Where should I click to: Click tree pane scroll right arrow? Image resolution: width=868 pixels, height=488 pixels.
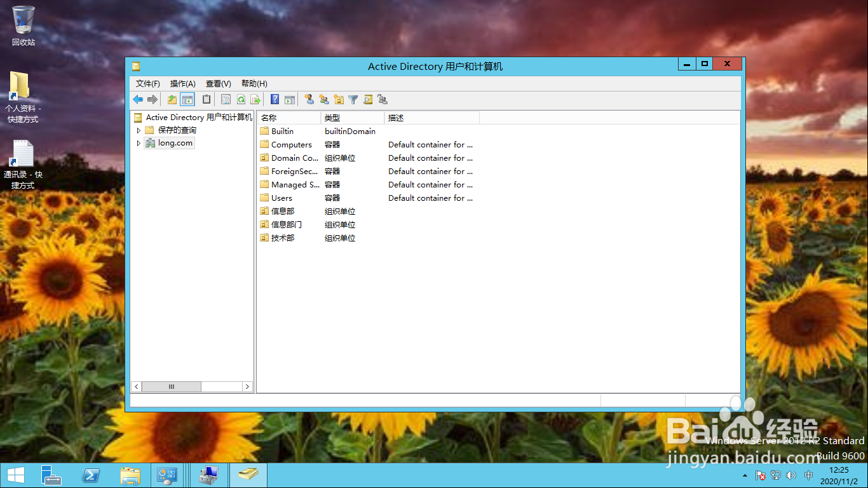coord(248,386)
